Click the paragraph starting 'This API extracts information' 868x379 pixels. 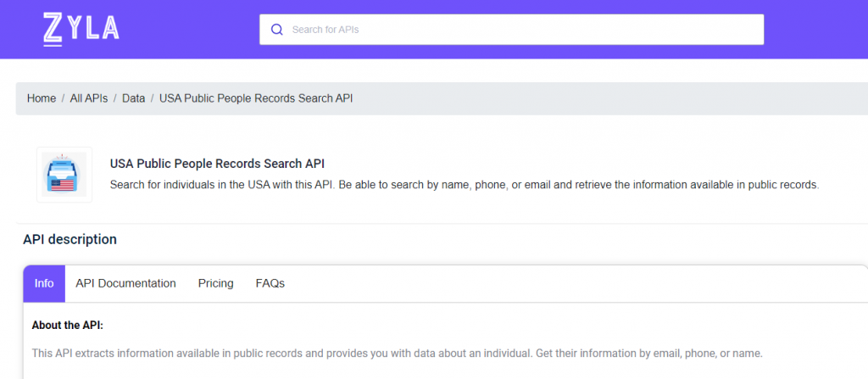[398, 353]
